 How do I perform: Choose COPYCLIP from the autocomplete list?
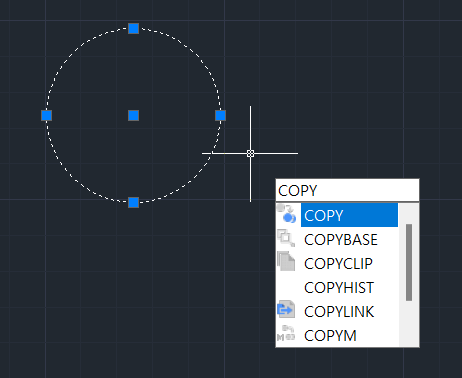338,264
